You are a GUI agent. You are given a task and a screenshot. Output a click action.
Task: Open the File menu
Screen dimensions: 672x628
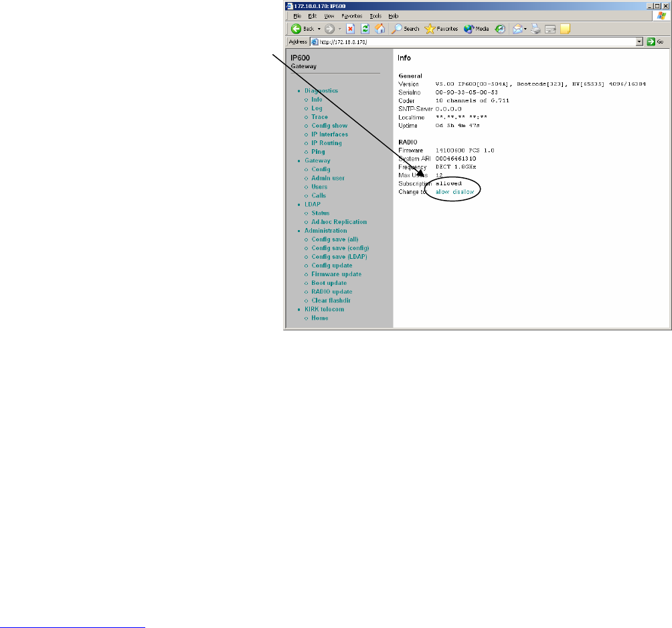click(x=297, y=16)
